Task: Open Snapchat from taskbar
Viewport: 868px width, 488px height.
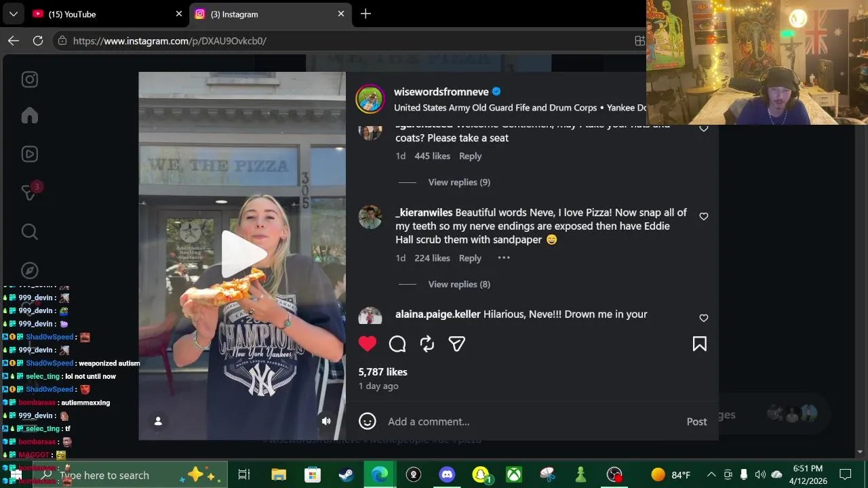Action: [x=481, y=475]
